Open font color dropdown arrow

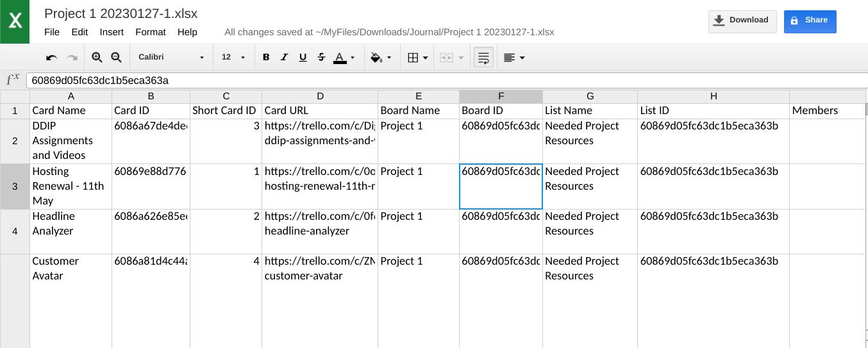pos(353,58)
